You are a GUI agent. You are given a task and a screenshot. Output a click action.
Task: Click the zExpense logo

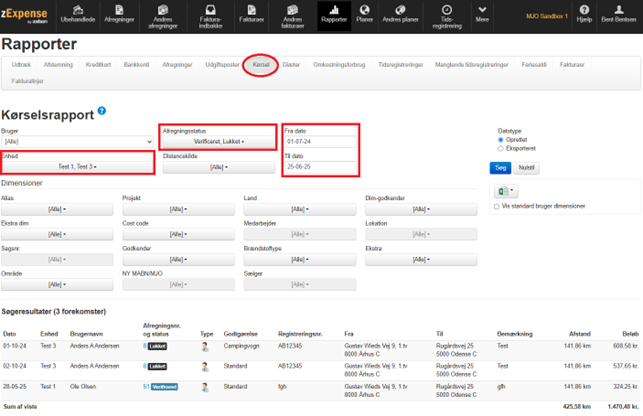(x=24, y=15)
